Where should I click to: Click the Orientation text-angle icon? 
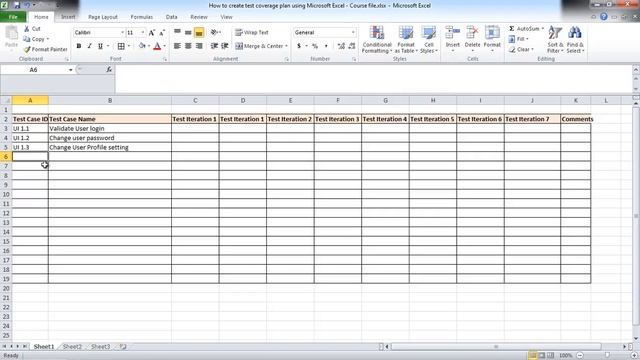(215, 32)
